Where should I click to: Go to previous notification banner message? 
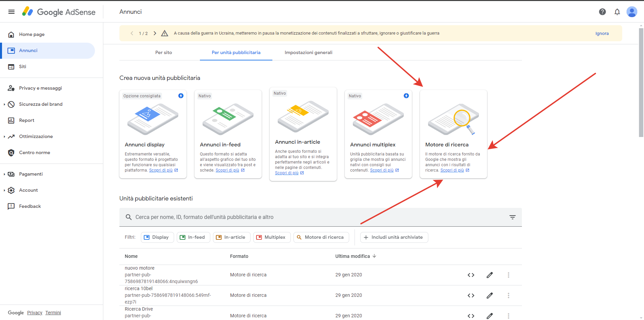click(x=132, y=33)
